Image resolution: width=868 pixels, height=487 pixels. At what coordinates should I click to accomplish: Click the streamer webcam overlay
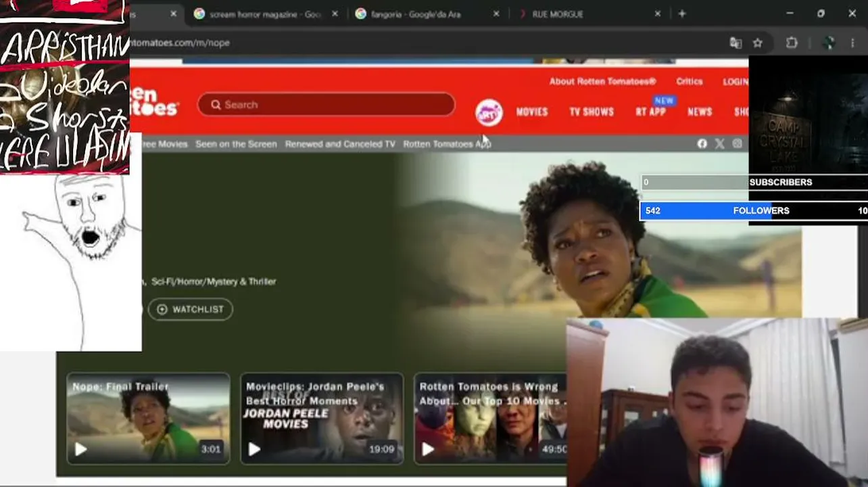(717, 402)
